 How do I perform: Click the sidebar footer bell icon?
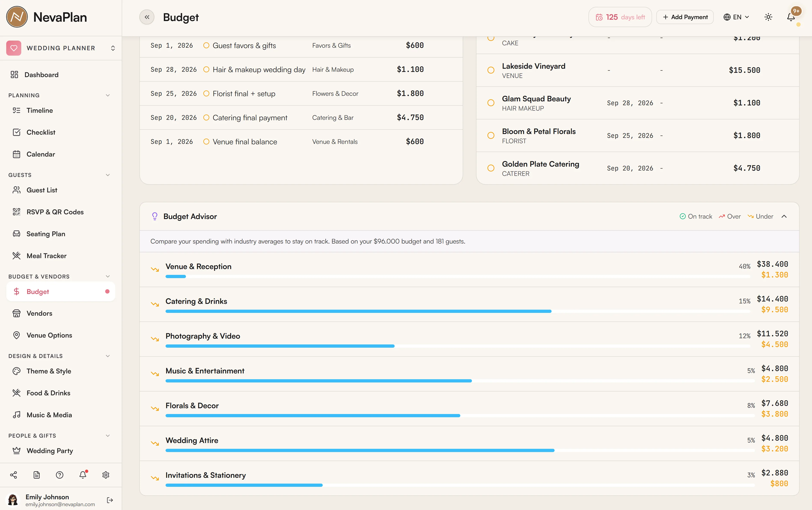pyautogui.click(x=83, y=475)
